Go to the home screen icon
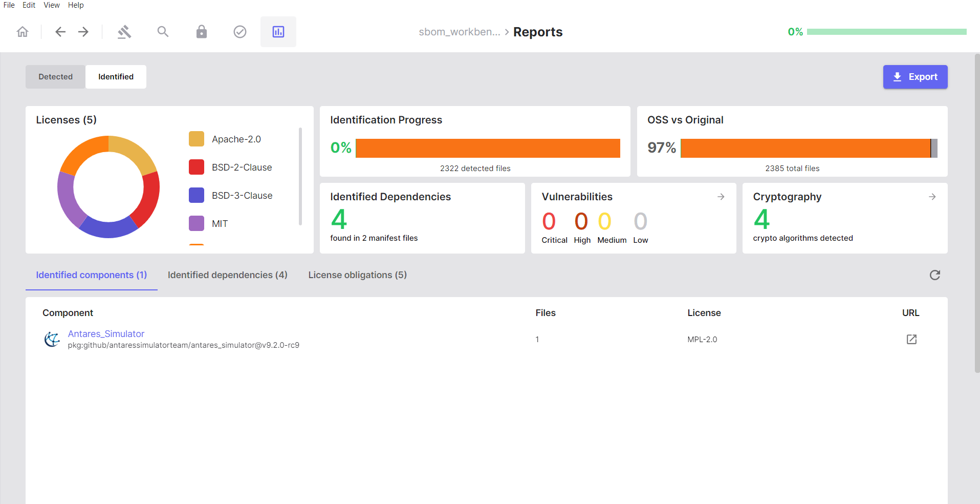The width and height of the screenshot is (980, 504). point(23,32)
